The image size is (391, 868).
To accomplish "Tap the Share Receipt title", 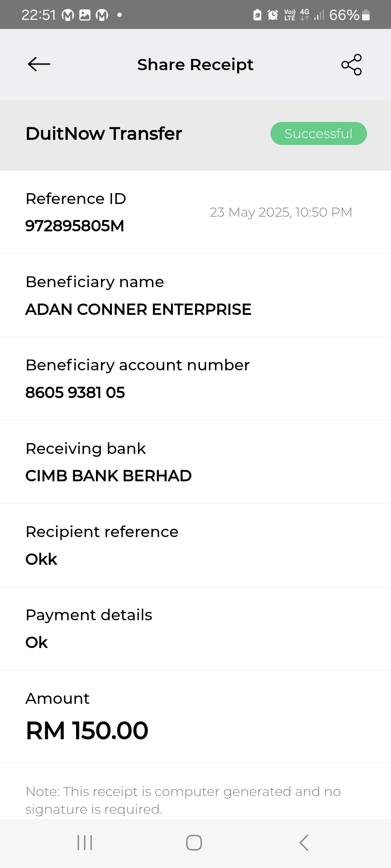I will pyautogui.click(x=195, y=65).
